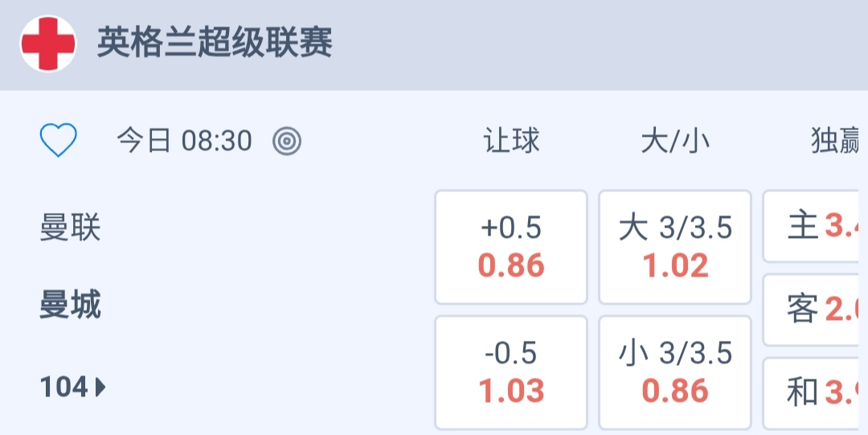Click the England red cross flag icon
Screen dimensions: 868x435
48,44
